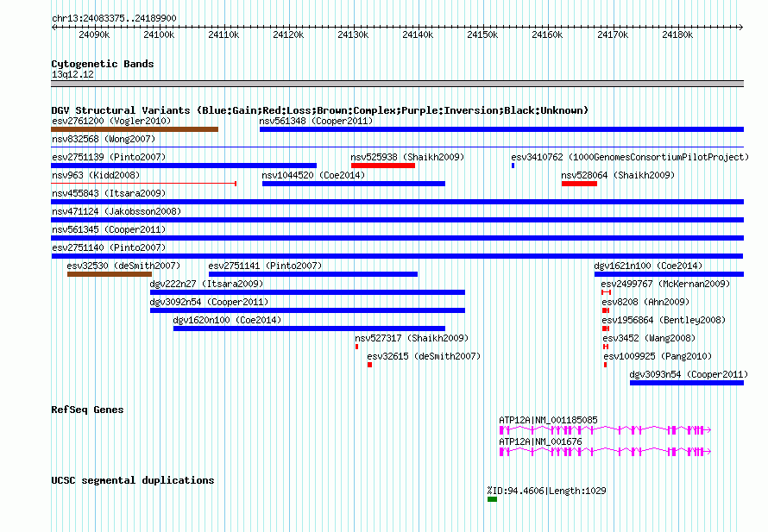
Task: Select ATP12A|NM_001676 gene label
Action: pos(540,441)
